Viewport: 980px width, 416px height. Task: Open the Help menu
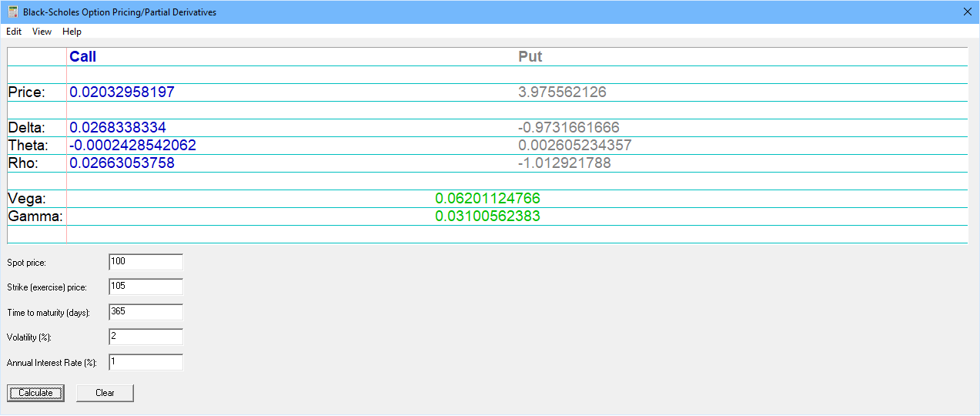click(x=72, y=32)
